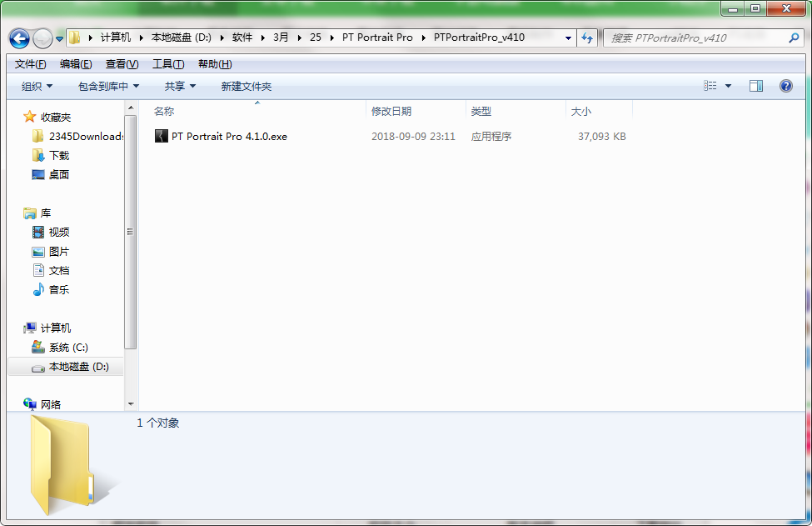Open the 编辑(E) menu
This screenshot has height=526, width=812.
click(76, 64)
